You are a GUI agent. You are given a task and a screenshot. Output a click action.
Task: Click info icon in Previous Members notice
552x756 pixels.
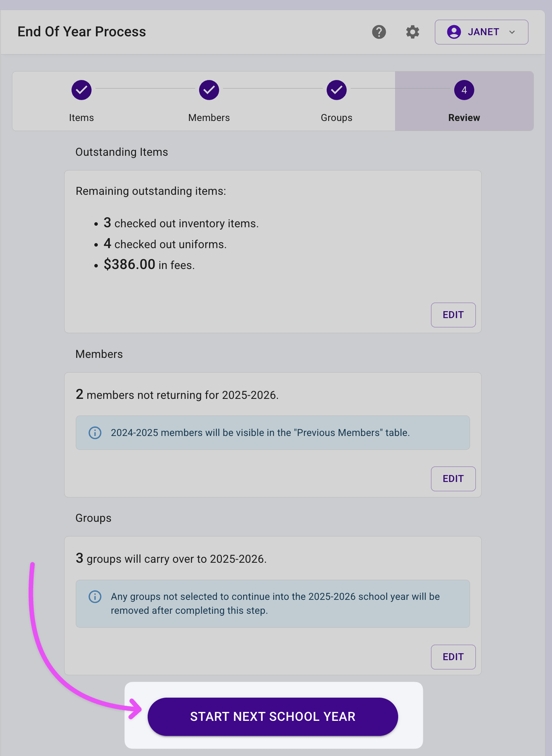click(x=95, y=432)
